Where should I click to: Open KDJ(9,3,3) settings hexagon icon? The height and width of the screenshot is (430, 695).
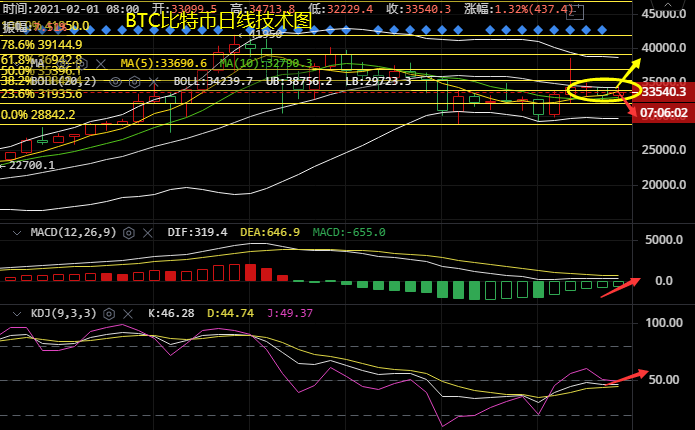point(109,314)
